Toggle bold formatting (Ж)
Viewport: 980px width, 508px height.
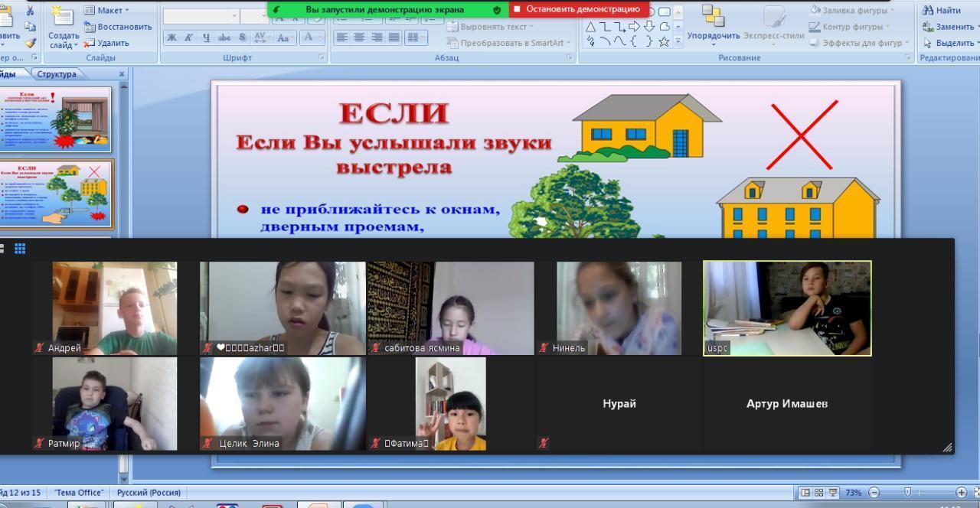tap(171, 37)
